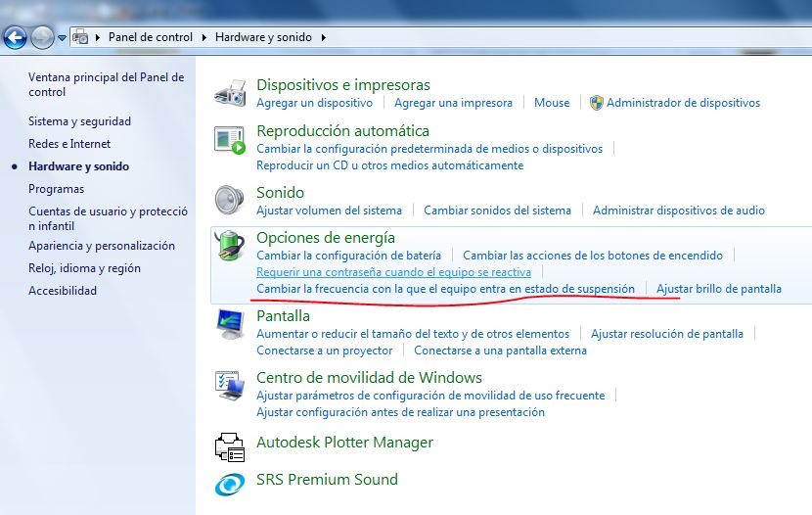Open the Reproducción automática icon
This screenshot has width=812, height=515.
point(231,139)
